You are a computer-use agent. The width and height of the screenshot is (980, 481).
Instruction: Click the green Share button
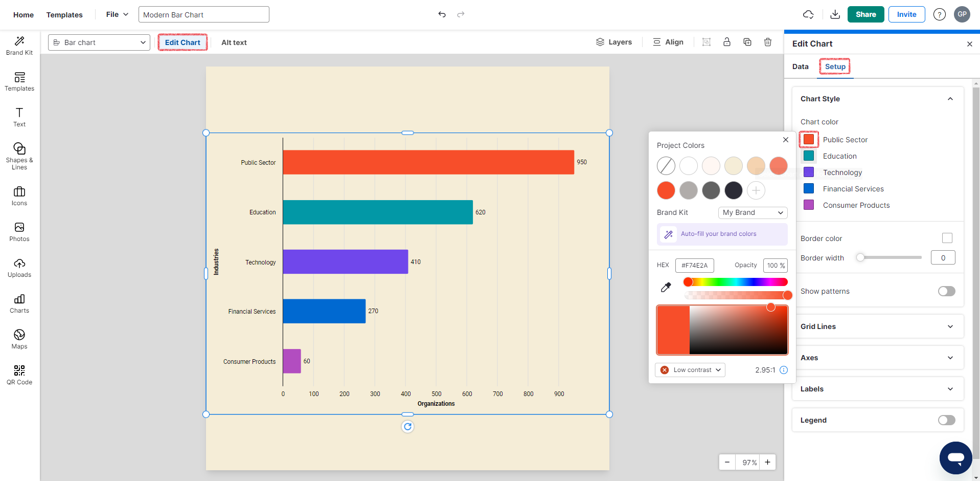(865, 14)
